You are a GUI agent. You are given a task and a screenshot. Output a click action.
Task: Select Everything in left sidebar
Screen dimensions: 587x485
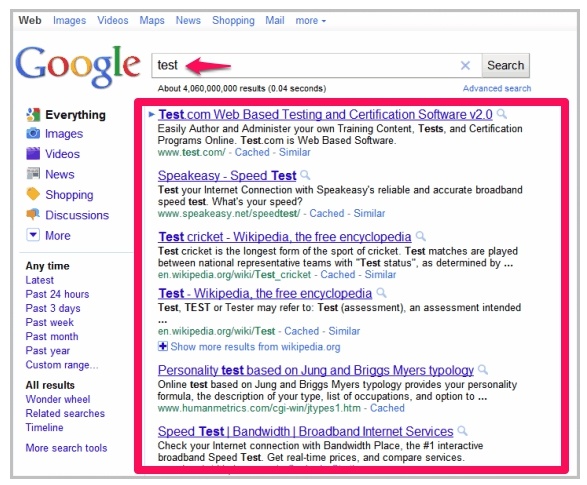[x=75, y=115]
